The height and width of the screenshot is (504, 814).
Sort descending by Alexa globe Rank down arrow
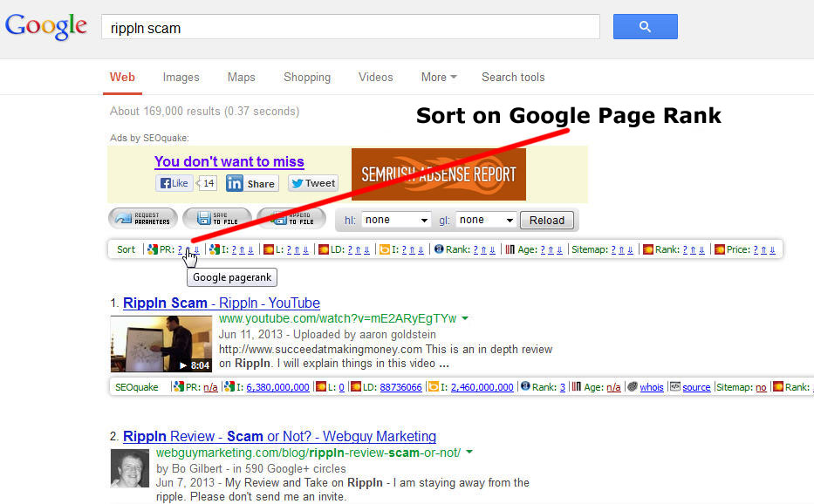(493, 249)
